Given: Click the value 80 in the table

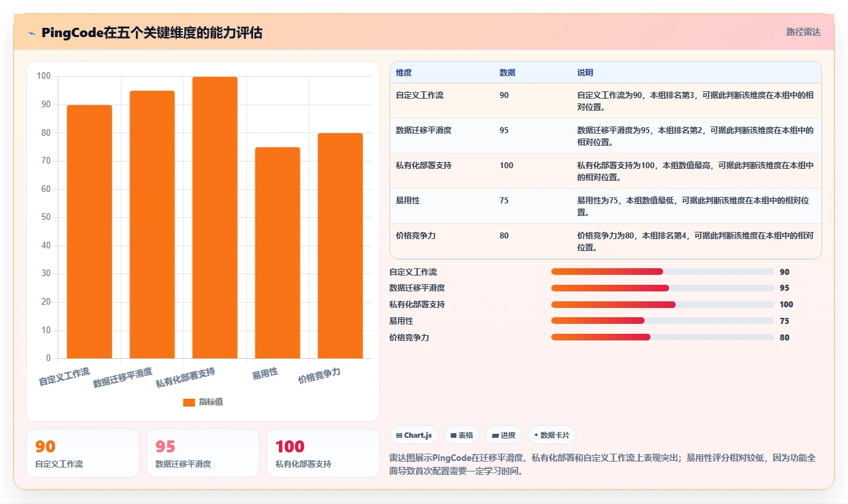Looking at the screenshot, I should coord(504,236).
